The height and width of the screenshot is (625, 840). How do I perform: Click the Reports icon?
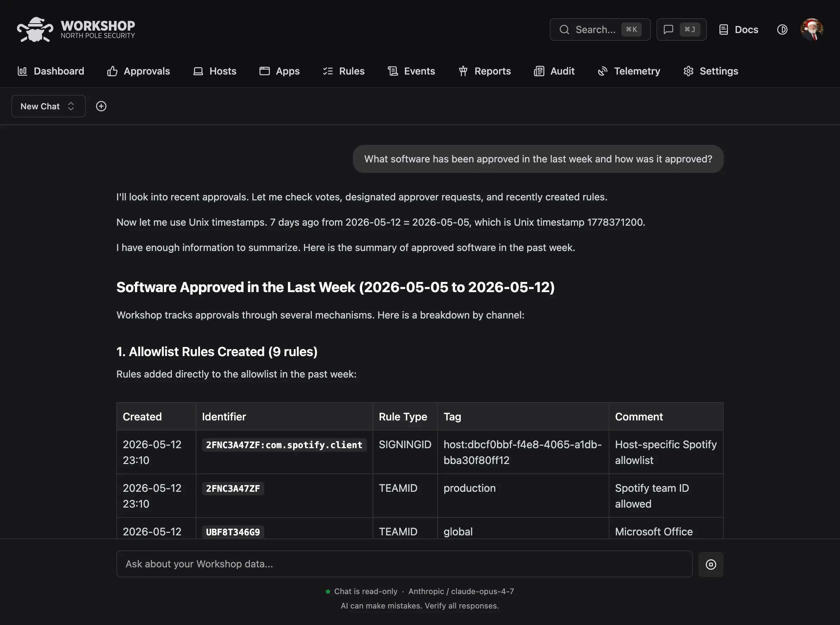[x=463, y=71]
